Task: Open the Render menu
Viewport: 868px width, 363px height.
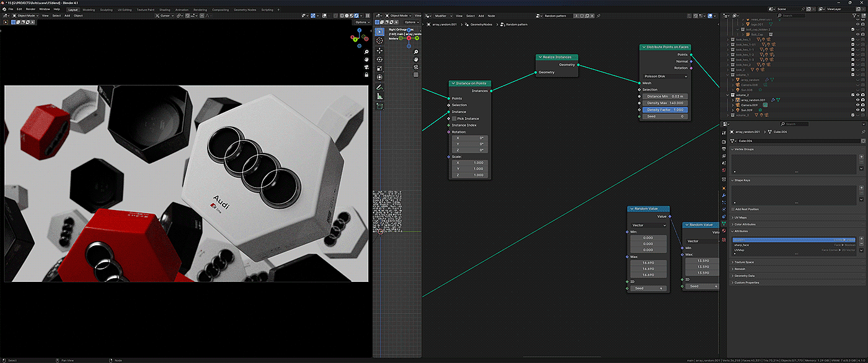Action: [x=30, y=9]
